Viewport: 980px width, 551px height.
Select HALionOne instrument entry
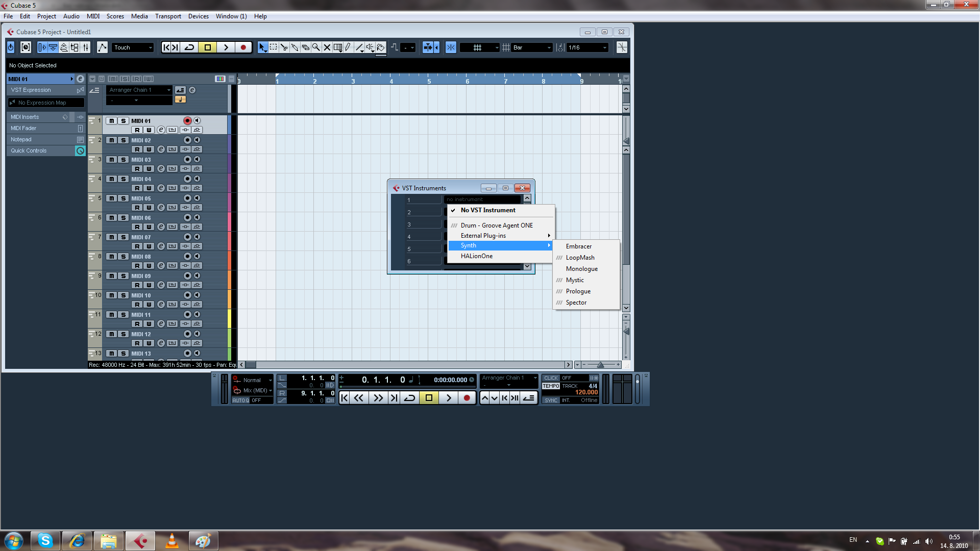[476, 256]
